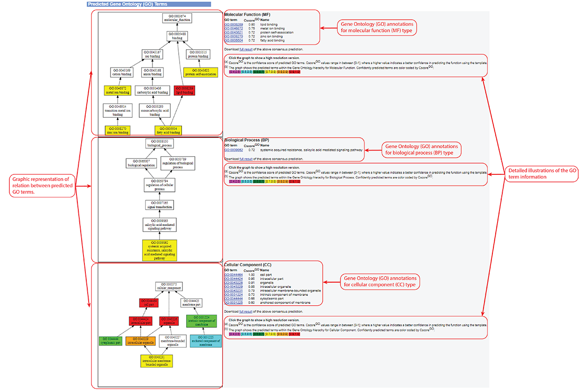
Task: Select regulation of cellular process graph node
Action: [x=160, y=184]
